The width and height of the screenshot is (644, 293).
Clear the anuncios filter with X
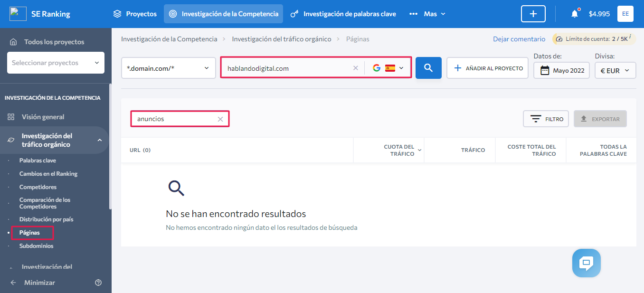[220, 119]
